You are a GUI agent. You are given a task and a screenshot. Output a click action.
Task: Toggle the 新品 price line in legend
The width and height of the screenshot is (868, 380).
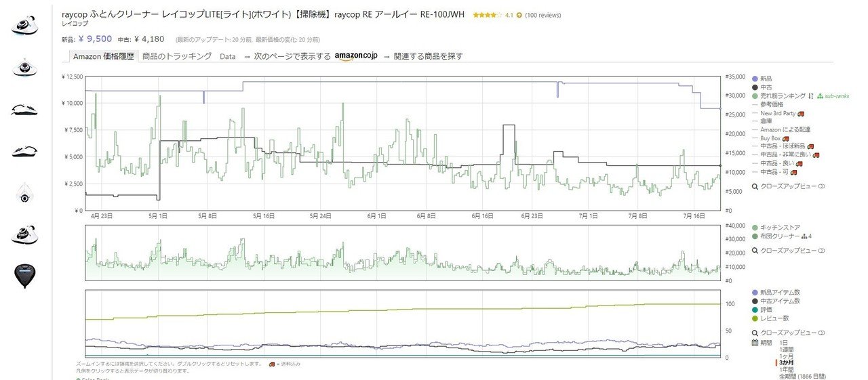pyautogui.click(x=762, y=79)
